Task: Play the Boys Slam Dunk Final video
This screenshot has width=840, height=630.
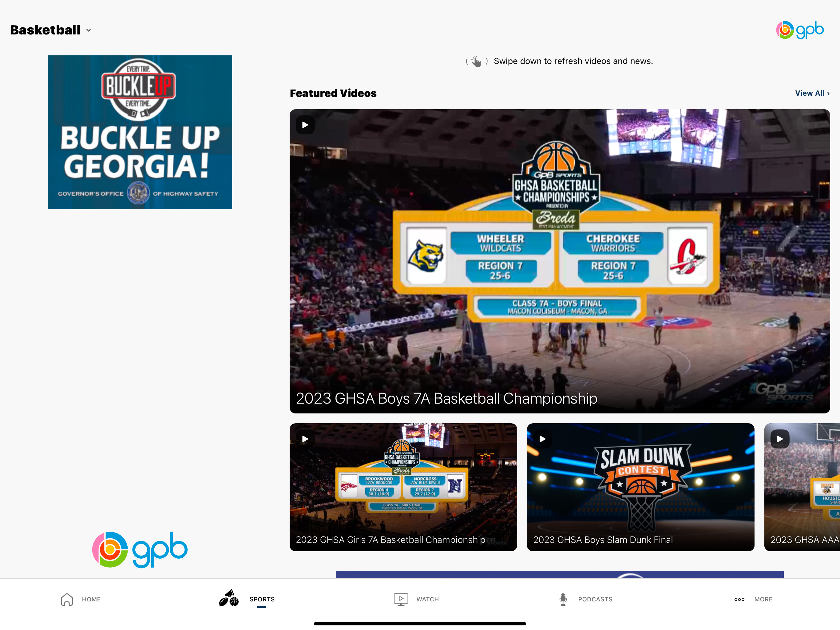Action: (x=542, y=439)
